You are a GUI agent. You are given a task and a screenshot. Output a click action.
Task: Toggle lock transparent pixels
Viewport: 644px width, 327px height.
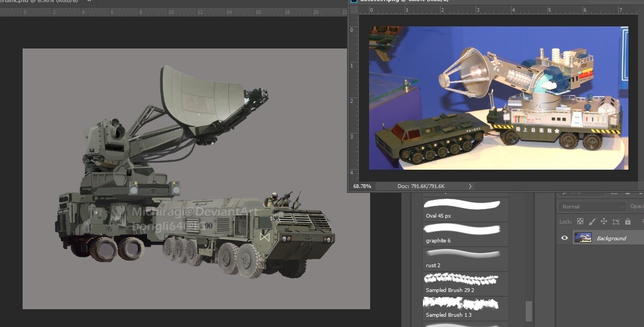tap(580, 221)
